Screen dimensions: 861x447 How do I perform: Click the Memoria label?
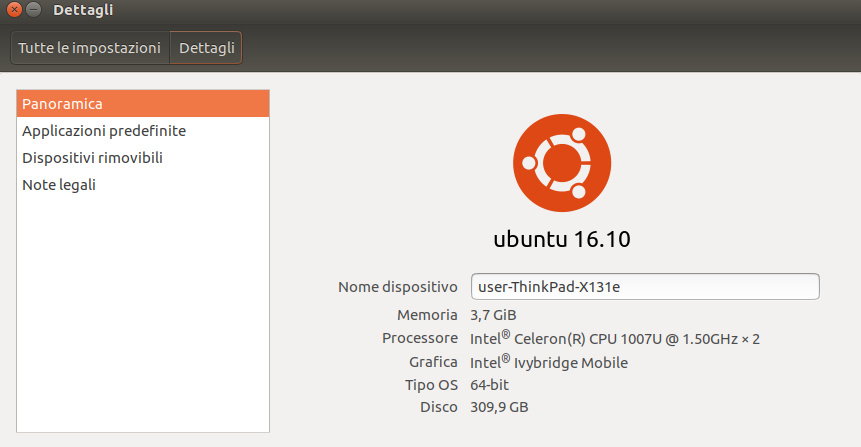click(x=427, y=315)
